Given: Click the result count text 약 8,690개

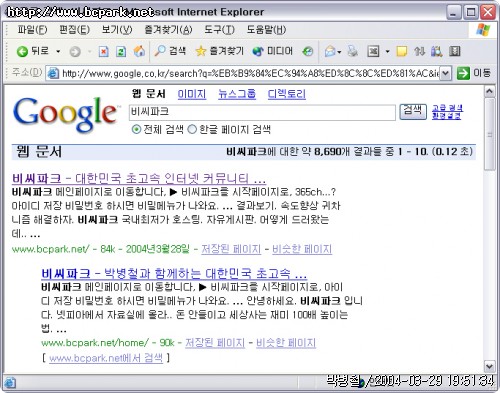Looking at the screenshot, I should (325, 152).
